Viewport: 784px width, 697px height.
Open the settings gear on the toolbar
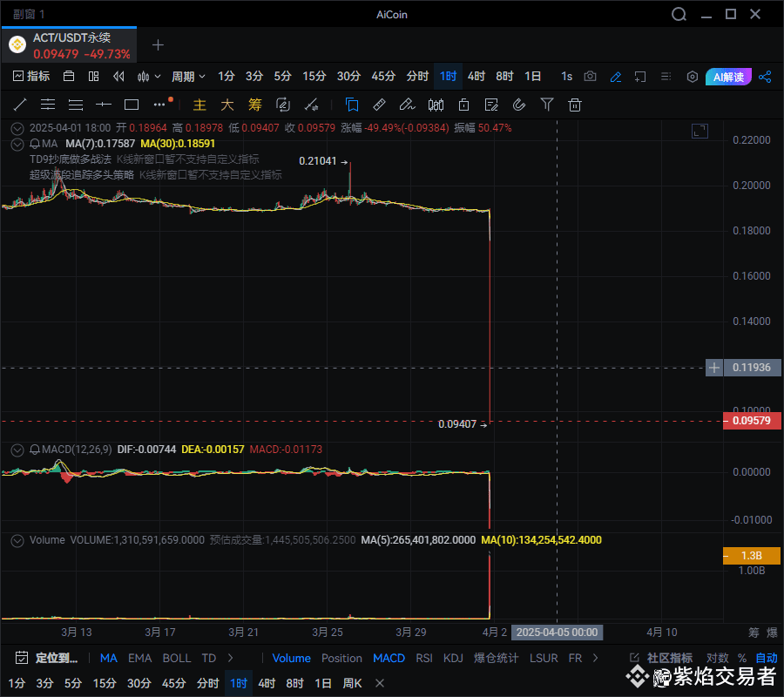pos(692,77)
